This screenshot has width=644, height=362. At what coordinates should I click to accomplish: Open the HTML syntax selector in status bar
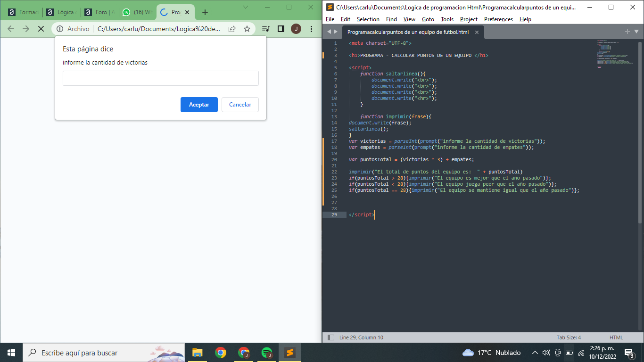click(x=616, y=337)
